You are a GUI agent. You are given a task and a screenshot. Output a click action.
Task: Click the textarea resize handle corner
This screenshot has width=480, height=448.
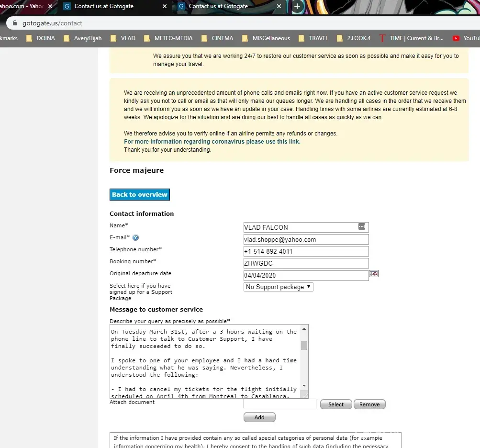click(305, 395)
